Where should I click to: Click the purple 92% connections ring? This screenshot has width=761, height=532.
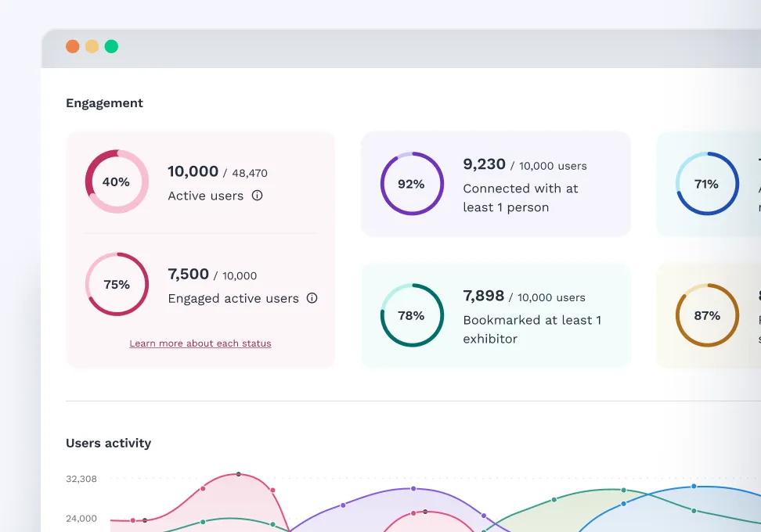[x=411, y=183]
